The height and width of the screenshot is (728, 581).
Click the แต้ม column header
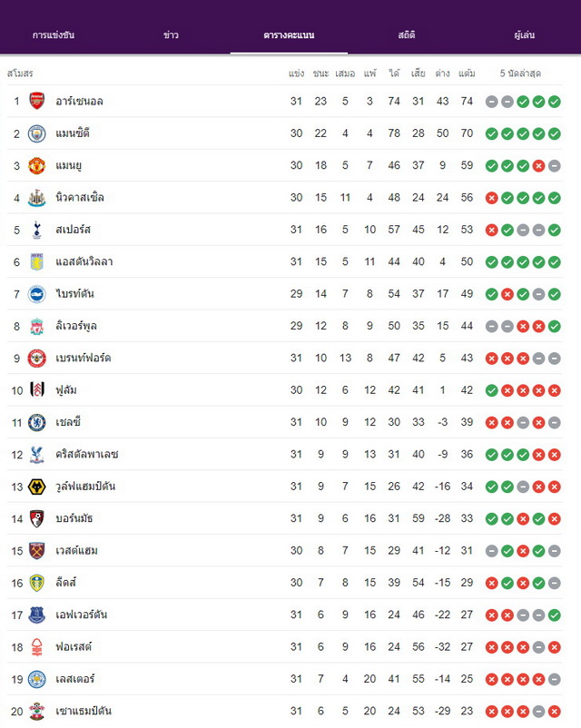point(467,74)
